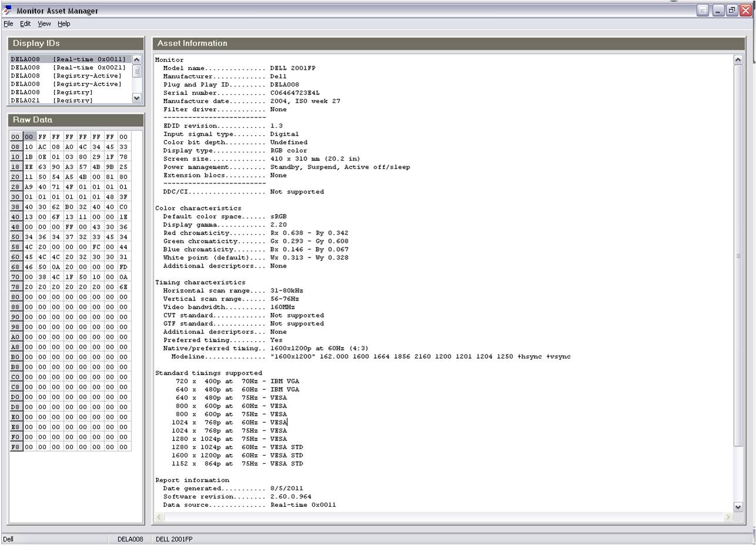Click the Monitor Asset Manager title bar icon

pyautogui.click(x=8, y=10)
